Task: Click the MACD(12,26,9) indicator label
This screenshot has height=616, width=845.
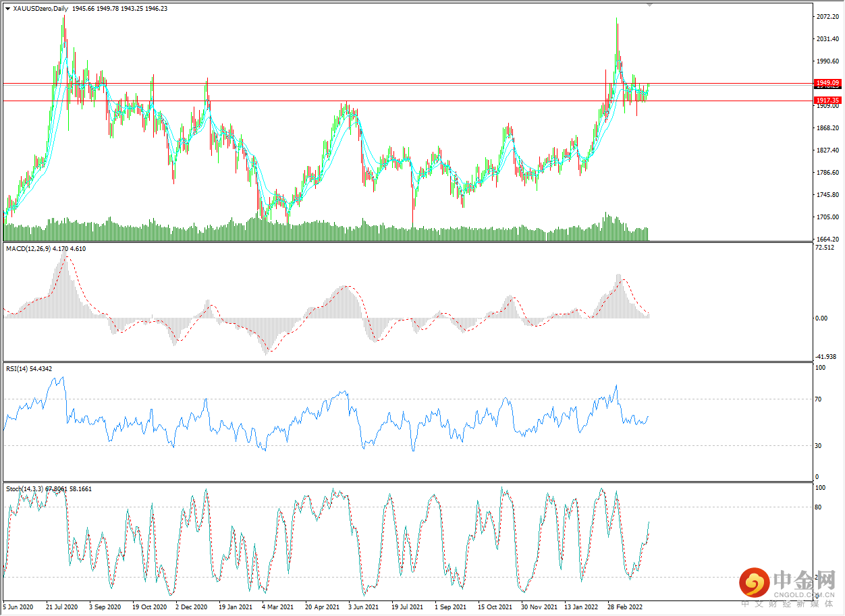Action: [29, 249]
